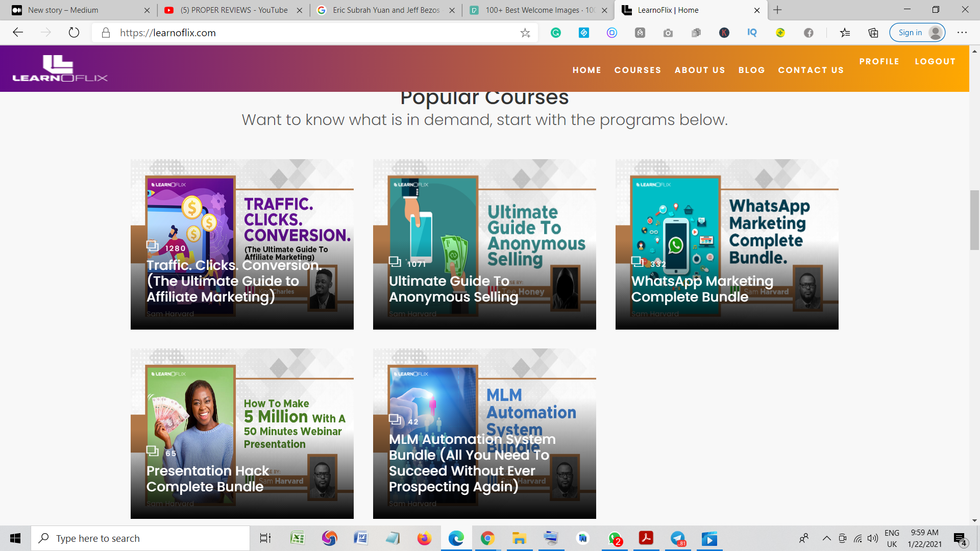Click the camera extension icon
980x551 pixels.
(x=668, y=33)
